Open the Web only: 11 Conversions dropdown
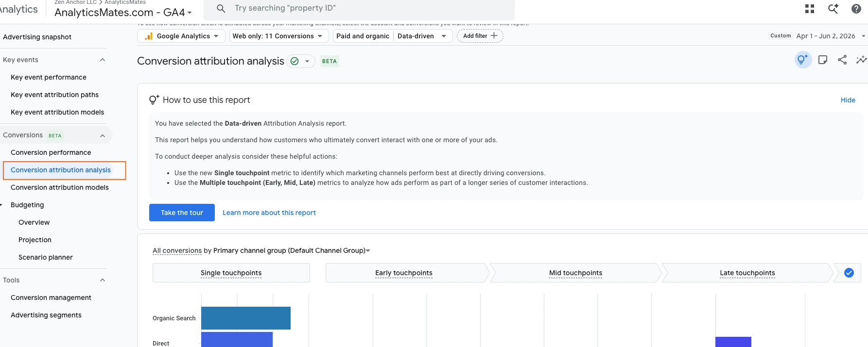Viewport: 868px width, 347px height. pyautogui.click(x=278, y=36)
